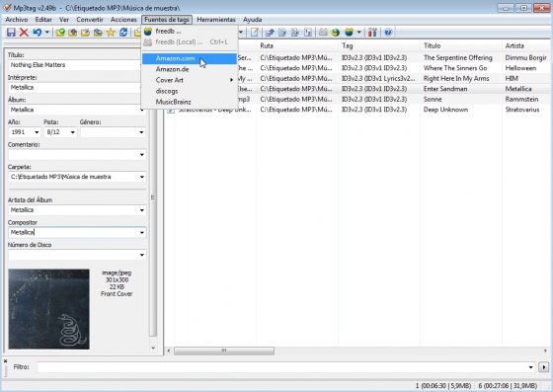The width and height of the screenshot is (553, 392).
Task: Expand the Número de Disco dropdown
Action: 142,255
